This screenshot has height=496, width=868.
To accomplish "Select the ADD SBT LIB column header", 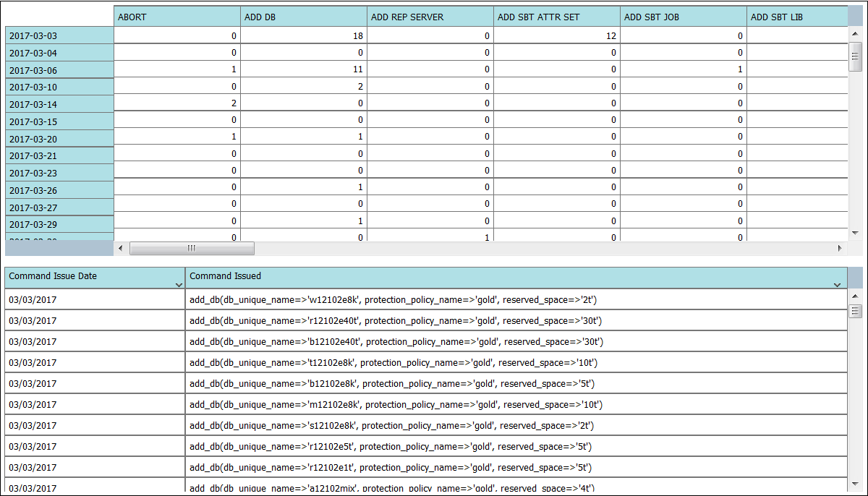I will (797, 17).
